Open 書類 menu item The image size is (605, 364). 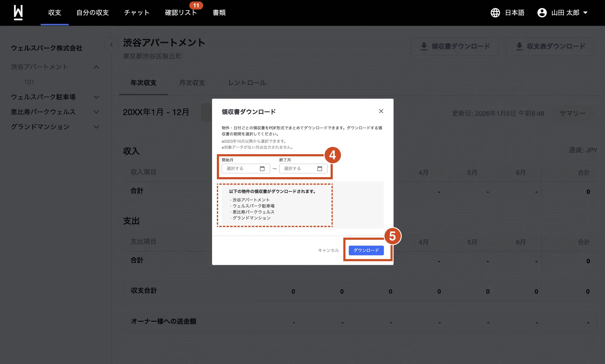click(219, 13)
